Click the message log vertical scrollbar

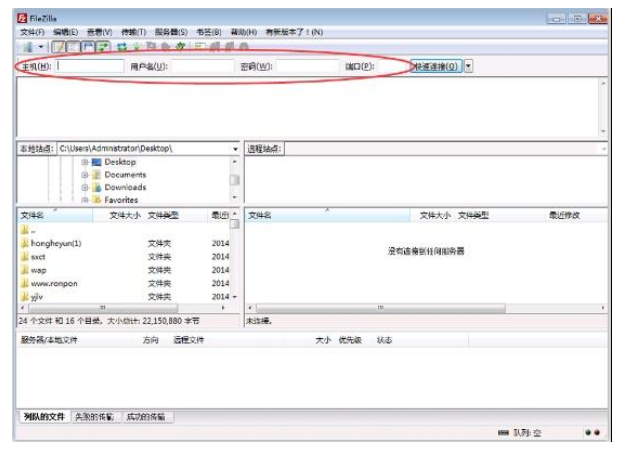point(603,107)
